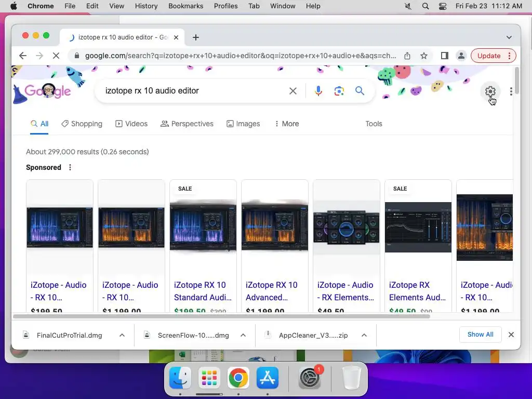532x399 pixels.
Task: Submit search with magnifier icon
Action: point(360,90)
